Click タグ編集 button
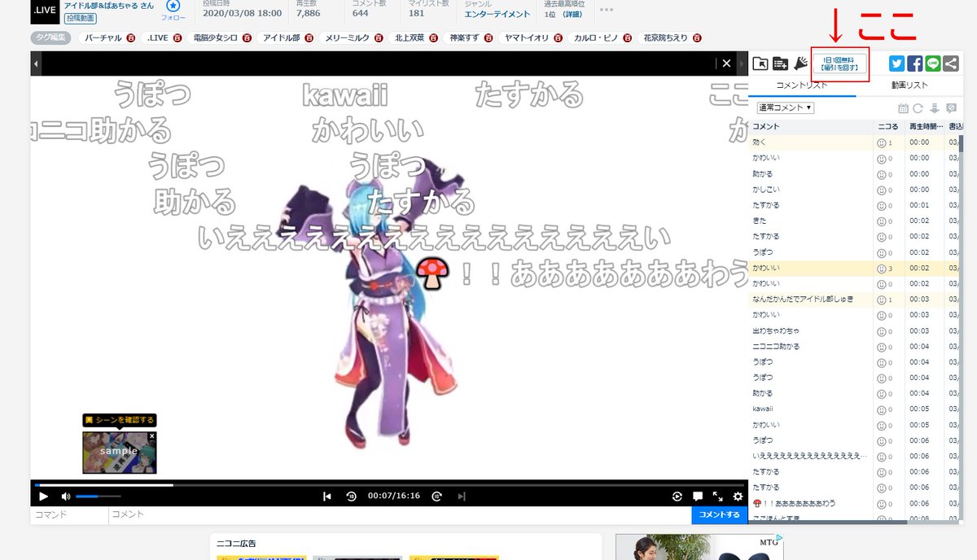 [x=51, y=37]
